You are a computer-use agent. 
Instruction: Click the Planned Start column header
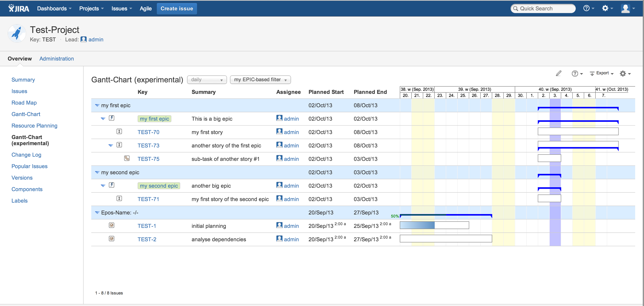coord(326,92)
